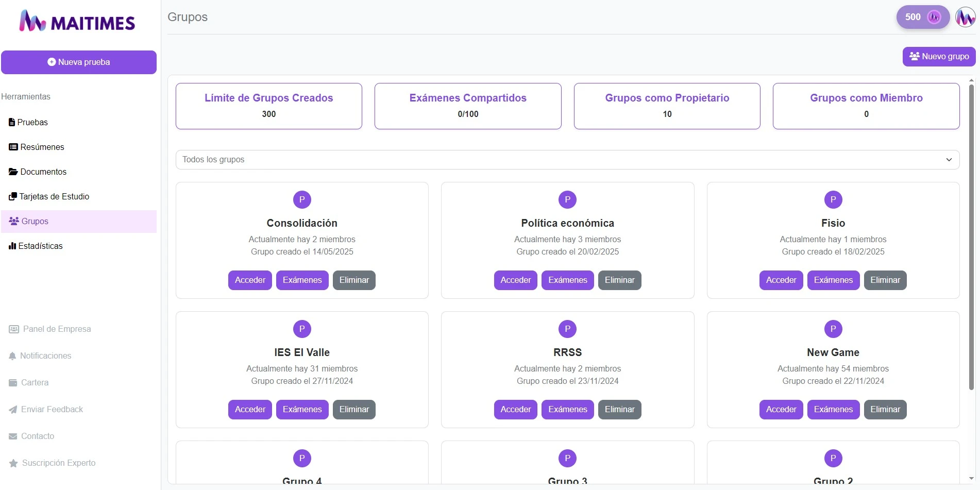The width and height of the screenshot is (980, 490).
Task: Create a new group with Nuevo grupo
Action: 939,56
